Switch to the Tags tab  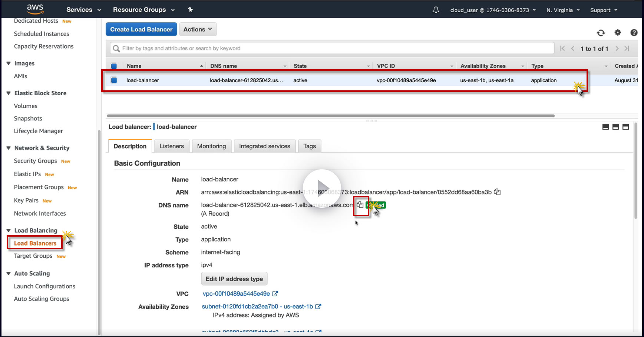click(x=310, y=146)
